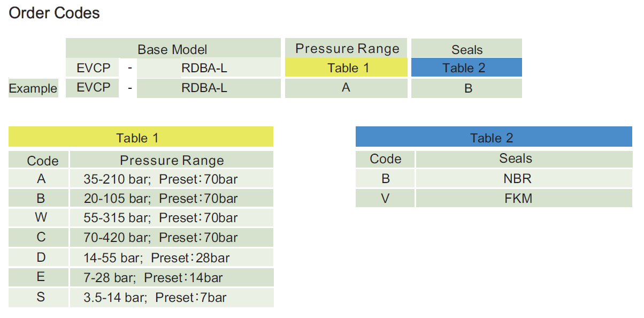Image resolution: width=644 pixels, height=318 pixels.
Task: Select the NBR seals option
Action: [x=517, y=178]
